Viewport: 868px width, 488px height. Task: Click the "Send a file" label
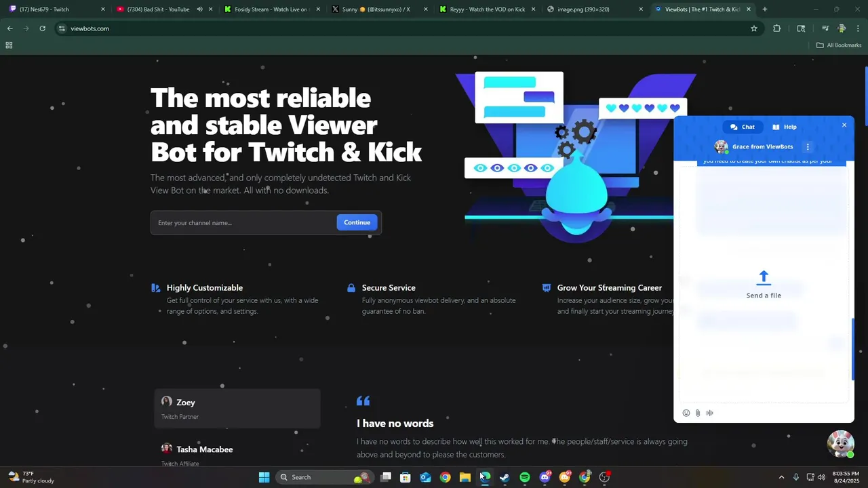[x=764, y=296]
